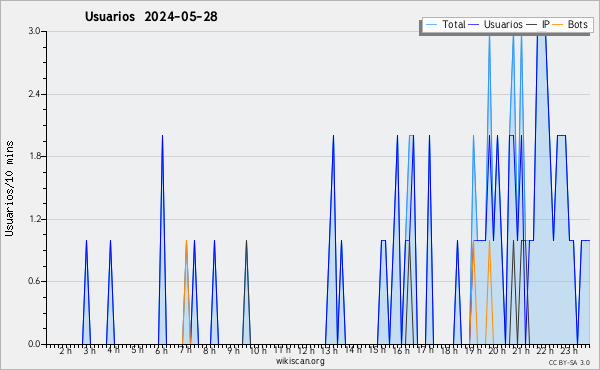Click the wikiscan.org text below chart
Image resolution: width=600 pixels, height=370 pixels.
point(300,361)
